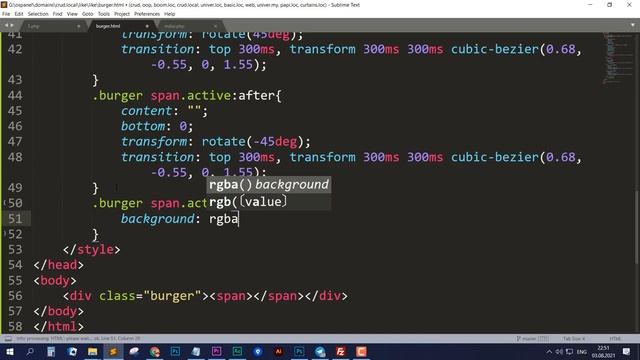Open Adobe Illustrator from the taskbar
This screenshot has width=640, height=360.
(x=278, y=351)
